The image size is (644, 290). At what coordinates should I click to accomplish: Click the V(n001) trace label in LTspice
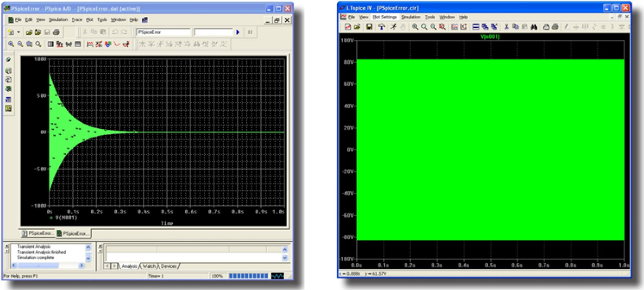489,36
